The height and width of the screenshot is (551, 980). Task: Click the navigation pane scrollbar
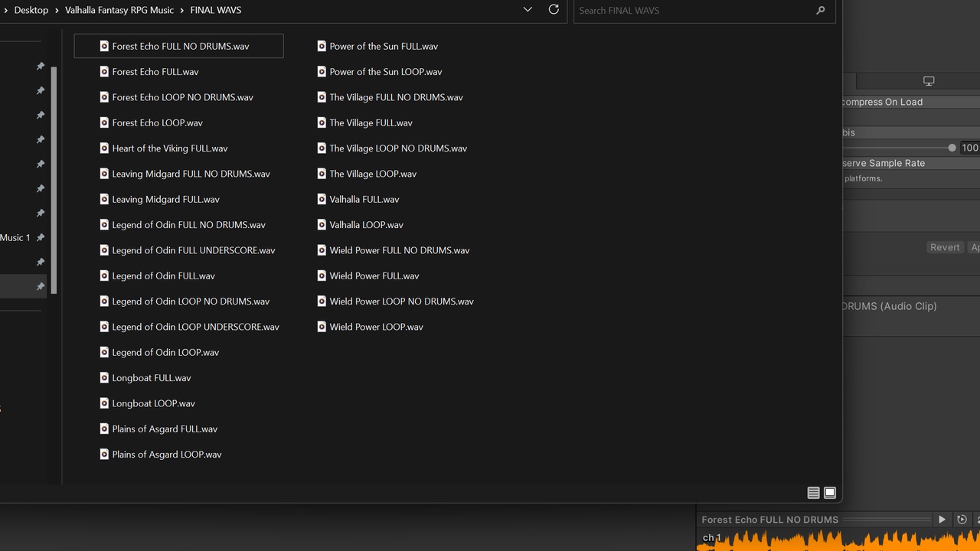pos(54,180)
